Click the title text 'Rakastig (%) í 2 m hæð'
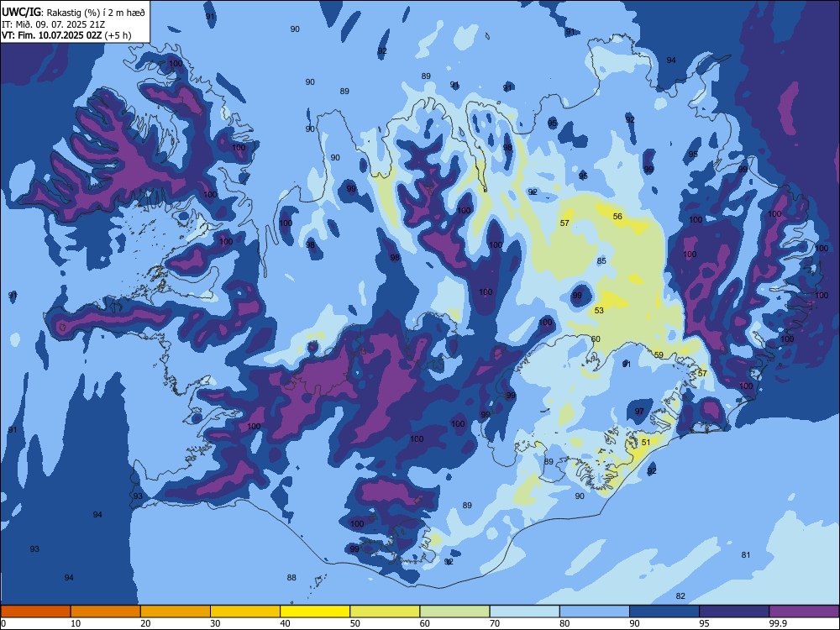 [x=96, y=12]
